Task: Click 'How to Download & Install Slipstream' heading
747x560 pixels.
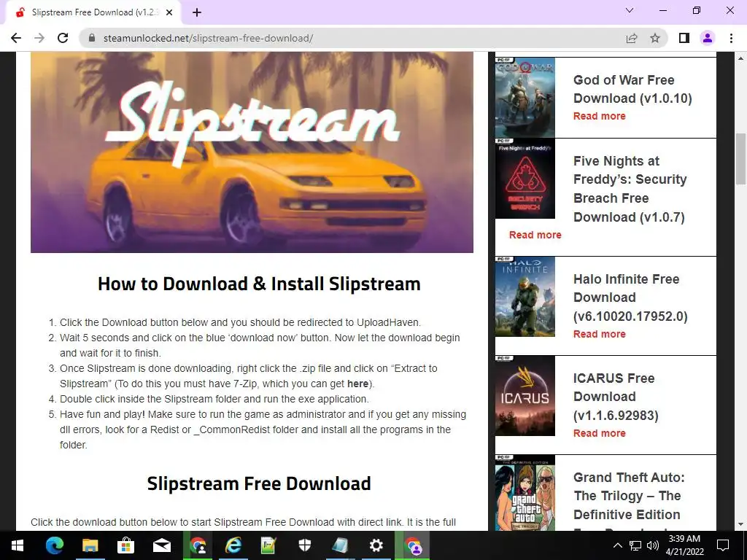Action: [259, 284]
